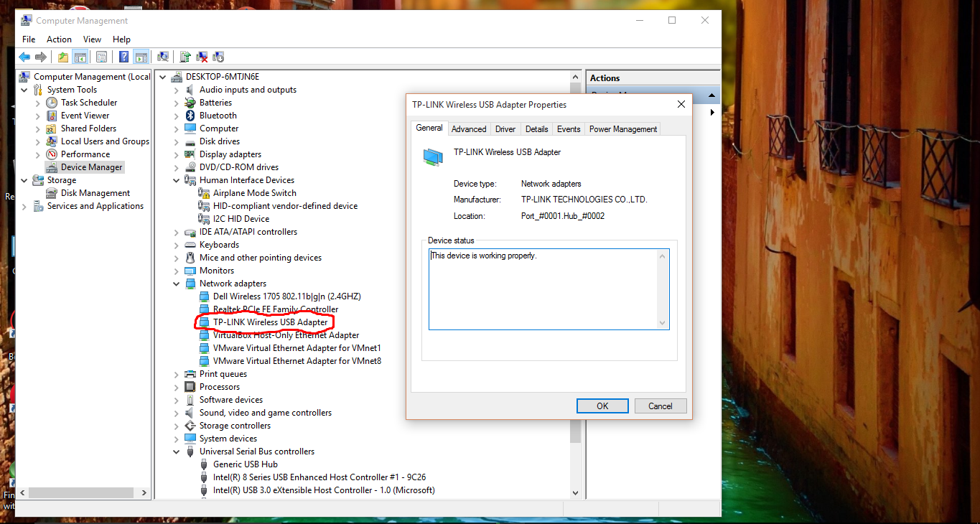The image size is (980, 524).
Task: Click Scan for hardware changes icon
Action: click(163, 57)
